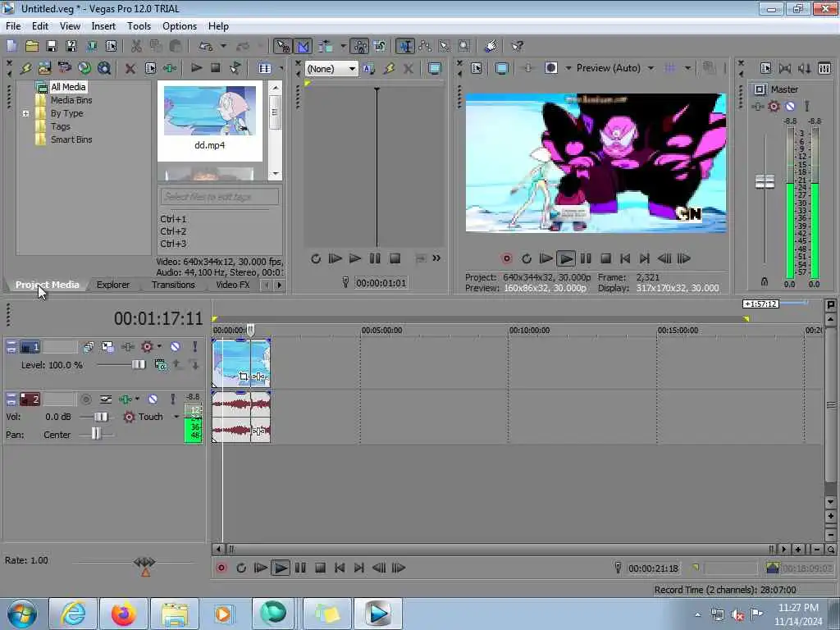Solo audio track 2
840x630 pixels.
click(172, 399)
